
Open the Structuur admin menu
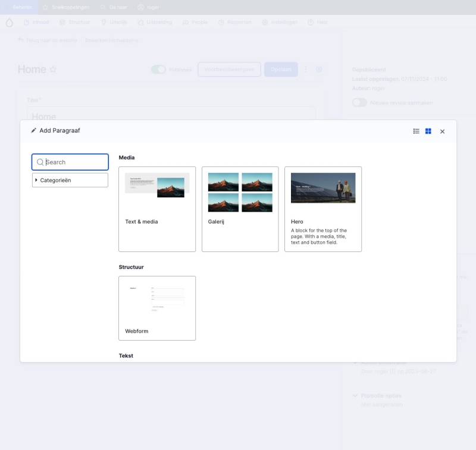click(x=74, y=23)
